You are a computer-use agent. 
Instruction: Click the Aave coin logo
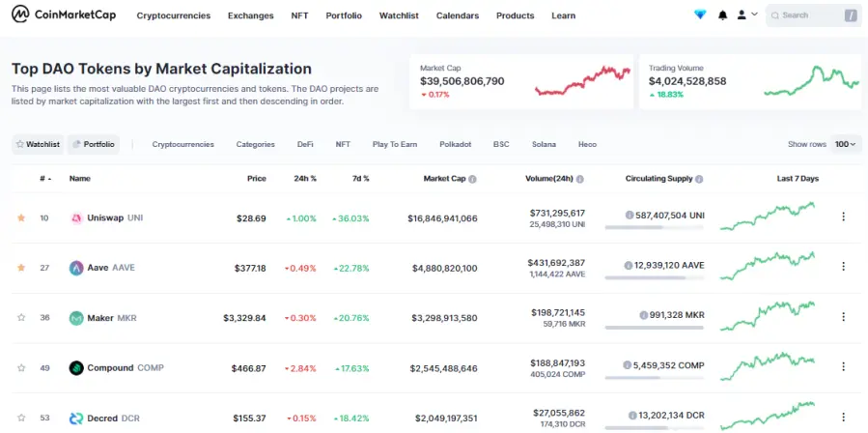point(76,269)
